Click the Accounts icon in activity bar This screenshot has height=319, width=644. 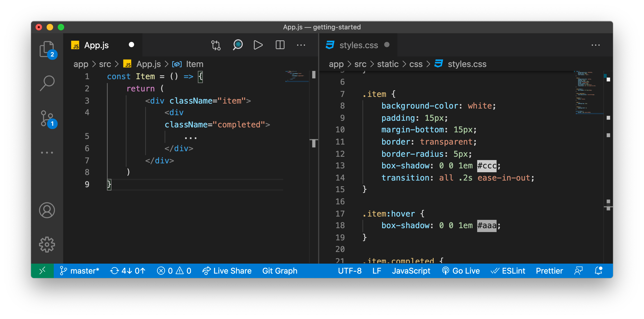tap(47, 210)
